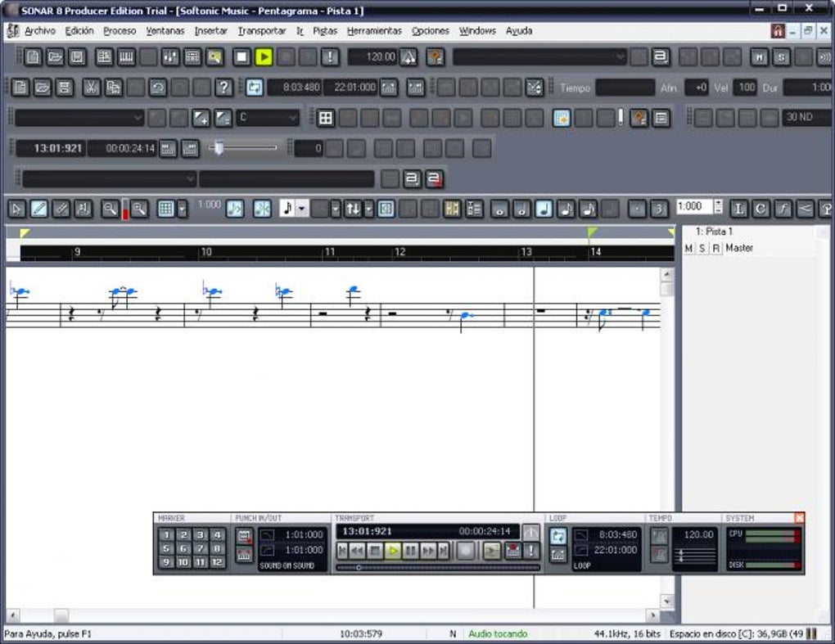Image resolution: width=835 pixels, height=644 pixels.
Task: Open the Proceso menu
Action: (120, 31)
